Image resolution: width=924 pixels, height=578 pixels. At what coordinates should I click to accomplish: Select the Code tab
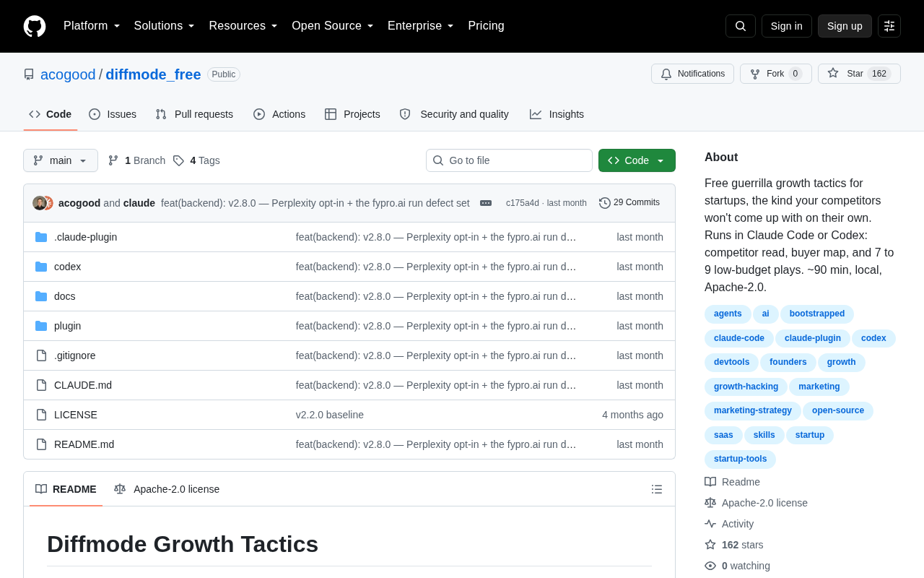(51, 114)
